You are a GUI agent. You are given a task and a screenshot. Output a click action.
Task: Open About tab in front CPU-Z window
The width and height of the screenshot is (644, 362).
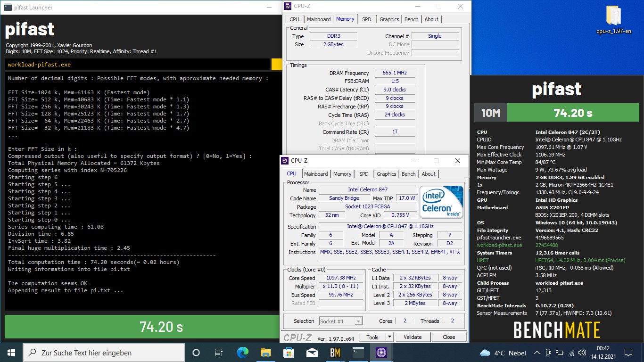[429, 174]
